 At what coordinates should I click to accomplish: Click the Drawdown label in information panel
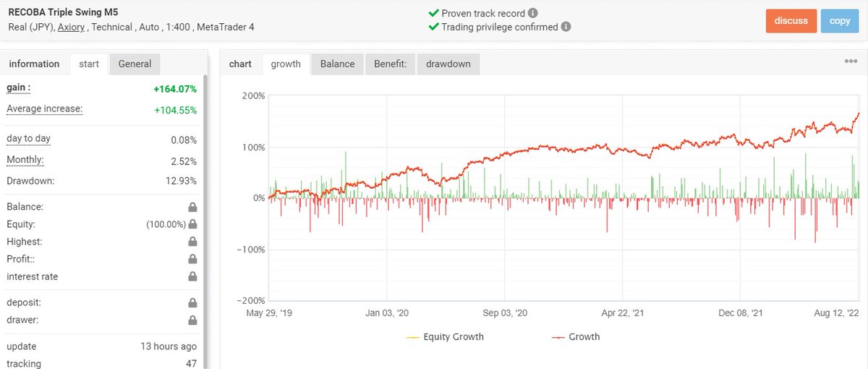point(30,180)
